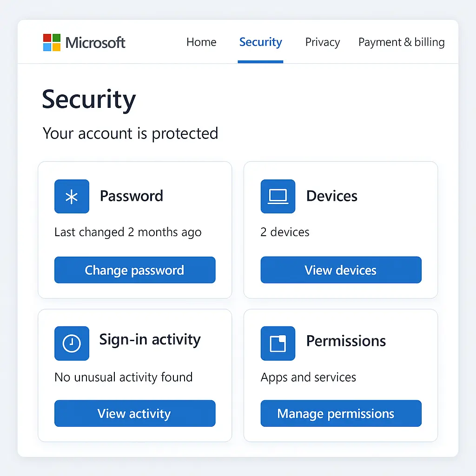Click the View devices button

pyautogui.click(x=341, y=270)
